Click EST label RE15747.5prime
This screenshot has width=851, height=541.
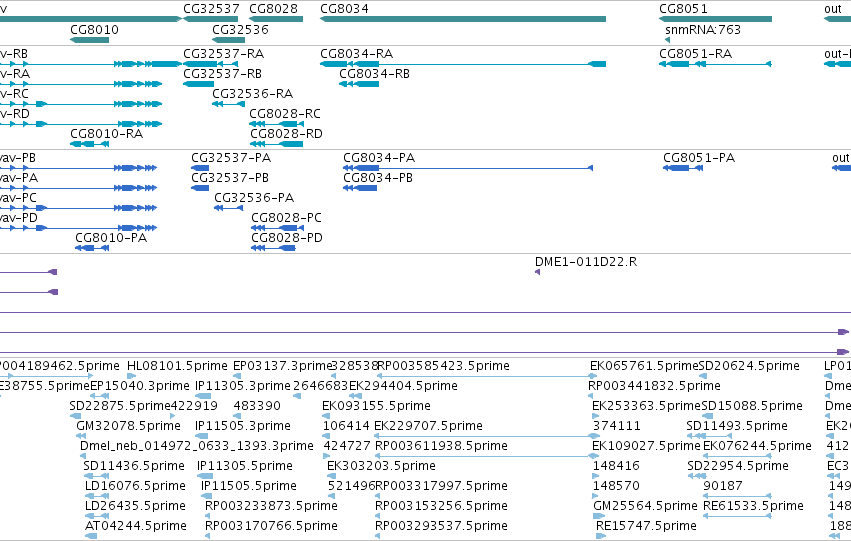[x=646, y=526]
